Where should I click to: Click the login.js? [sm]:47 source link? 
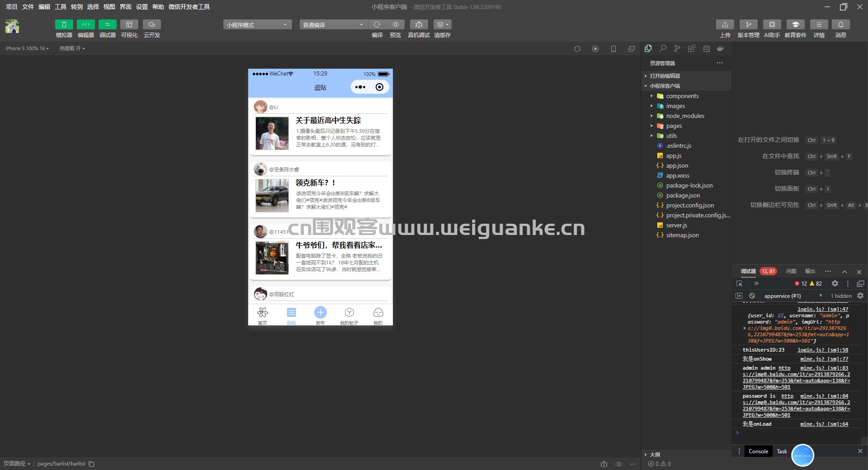pyautogui.click(x=823, y=309)
